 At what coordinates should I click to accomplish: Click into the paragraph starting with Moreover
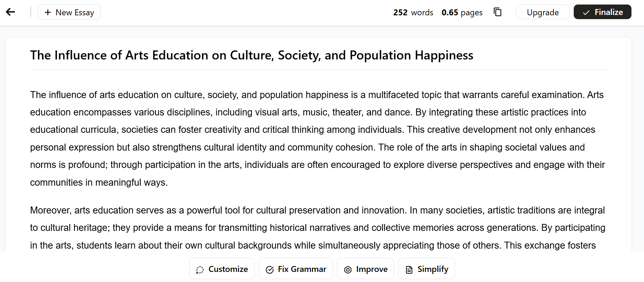coord(318,228)
